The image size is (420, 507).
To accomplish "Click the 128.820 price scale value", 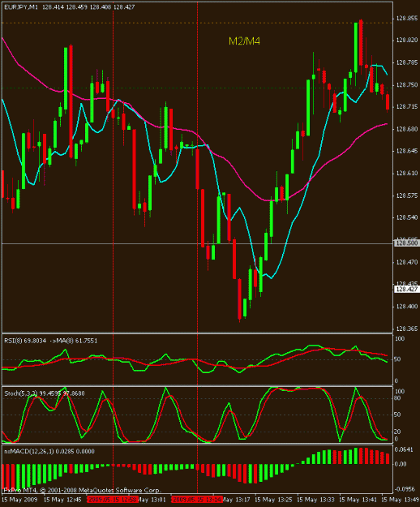I will tap(407, 40).
